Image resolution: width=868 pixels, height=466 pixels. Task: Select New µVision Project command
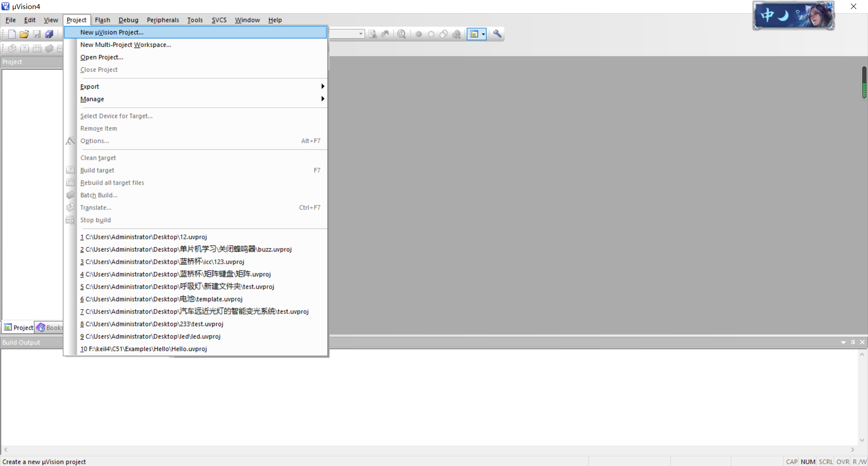[x=112, y=32]
